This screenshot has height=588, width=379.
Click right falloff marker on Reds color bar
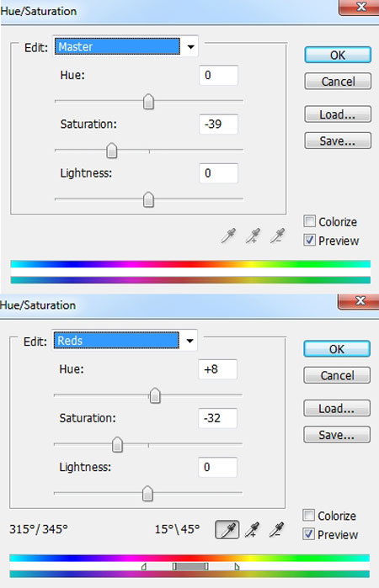click(237, 567)
